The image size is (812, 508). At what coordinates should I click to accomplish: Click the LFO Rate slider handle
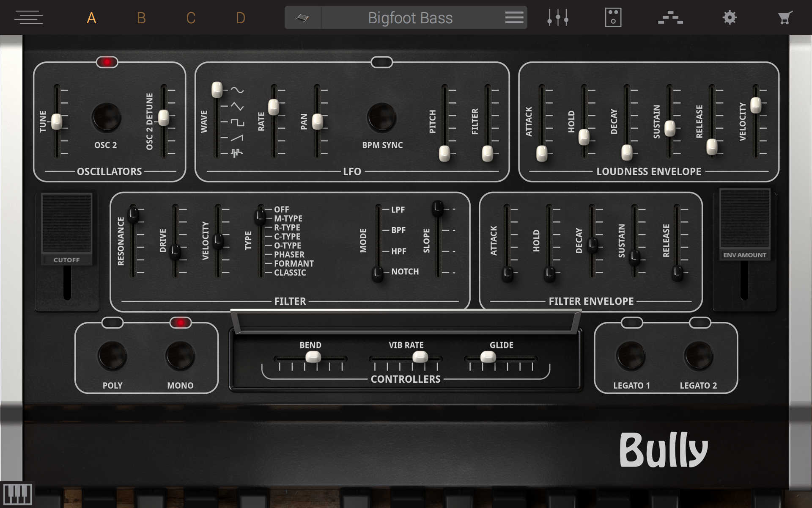coord(274,107)
